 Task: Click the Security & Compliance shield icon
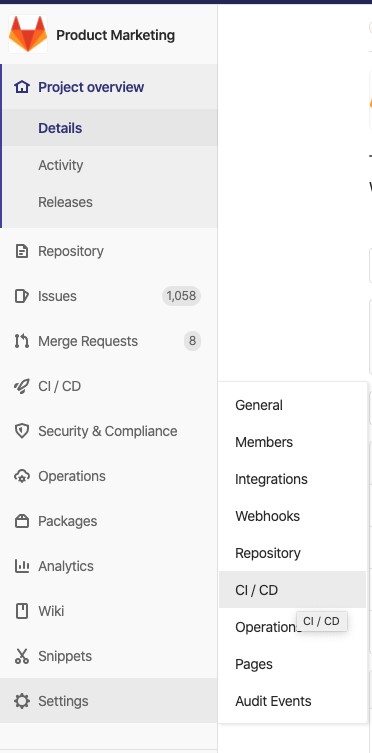[x=22, y=431]
